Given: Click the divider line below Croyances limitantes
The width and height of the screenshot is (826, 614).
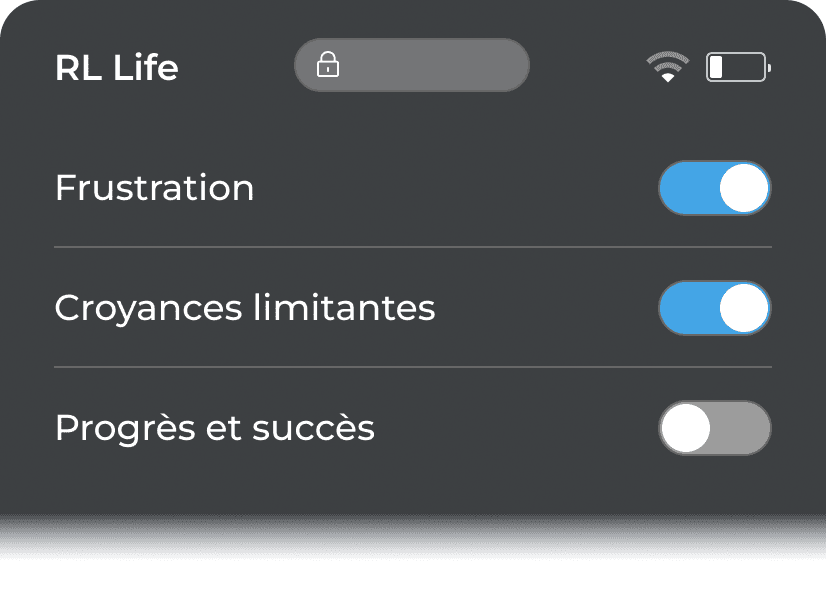Looking at the screenshot, I should click(x=412, y=367).
